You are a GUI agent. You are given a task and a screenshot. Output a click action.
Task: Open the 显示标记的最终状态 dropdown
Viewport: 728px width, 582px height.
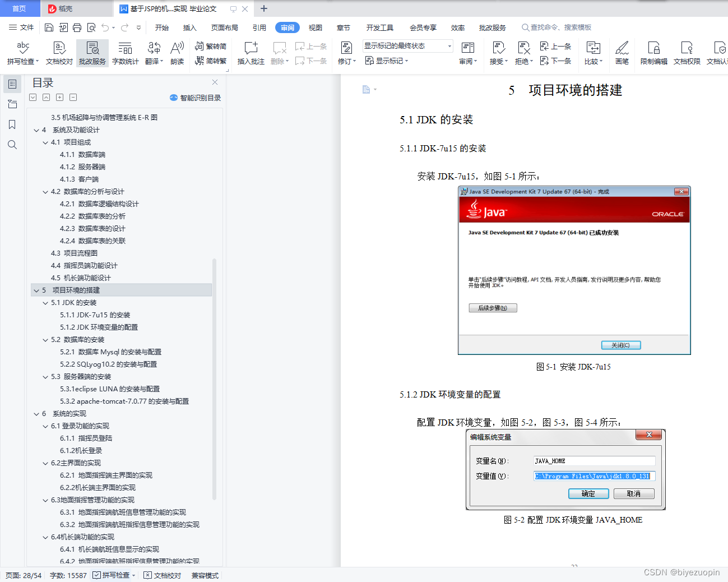[407, 46]
